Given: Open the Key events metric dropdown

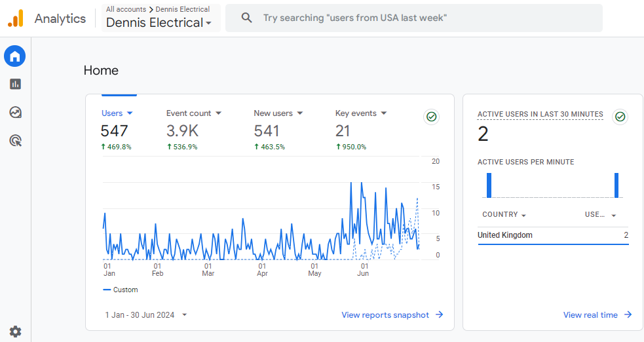Looking at the screenshot, I should [x=361, y=113].
